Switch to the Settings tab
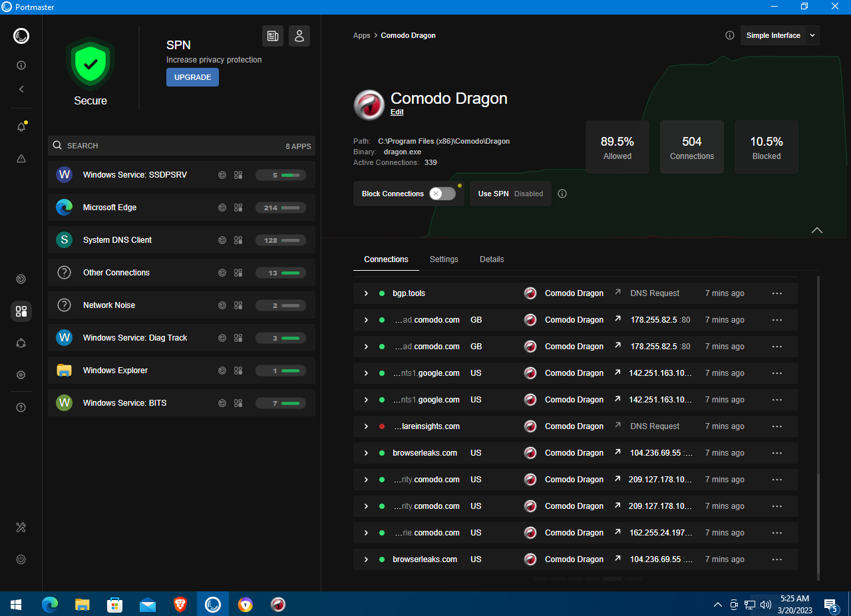This screenshot has height=616, width=851. [444, 259]
